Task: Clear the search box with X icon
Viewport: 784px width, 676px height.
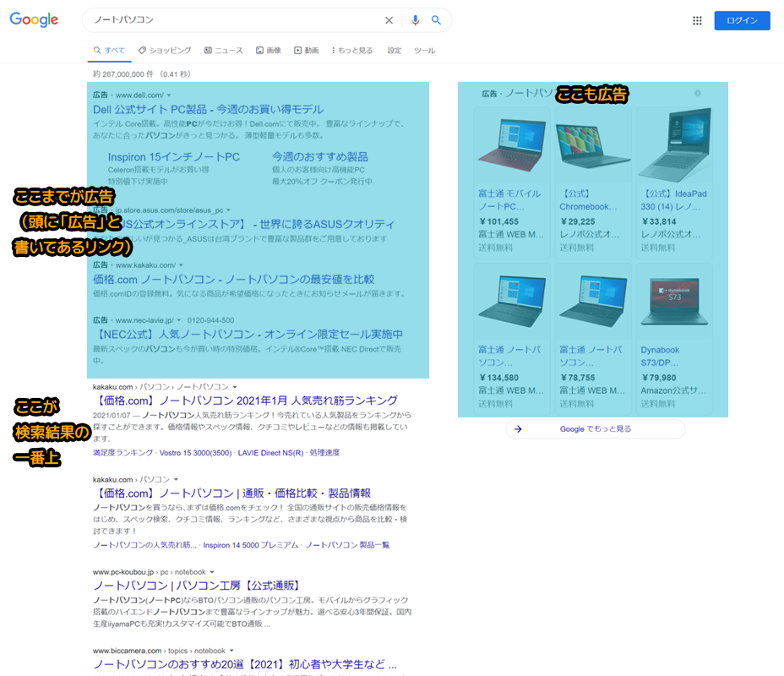Action: point(389,20)
